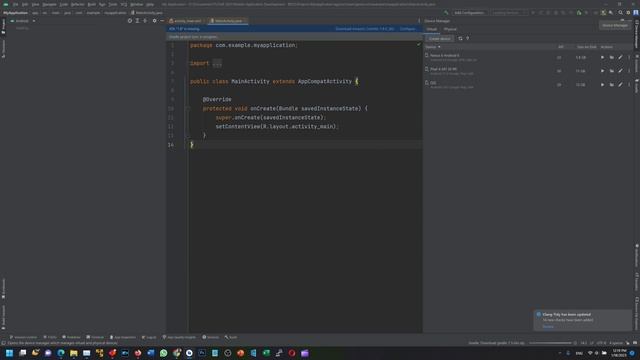640x360 pixels.
Task: Toggle Notifications side stripe button
Action: pos(636,256)
